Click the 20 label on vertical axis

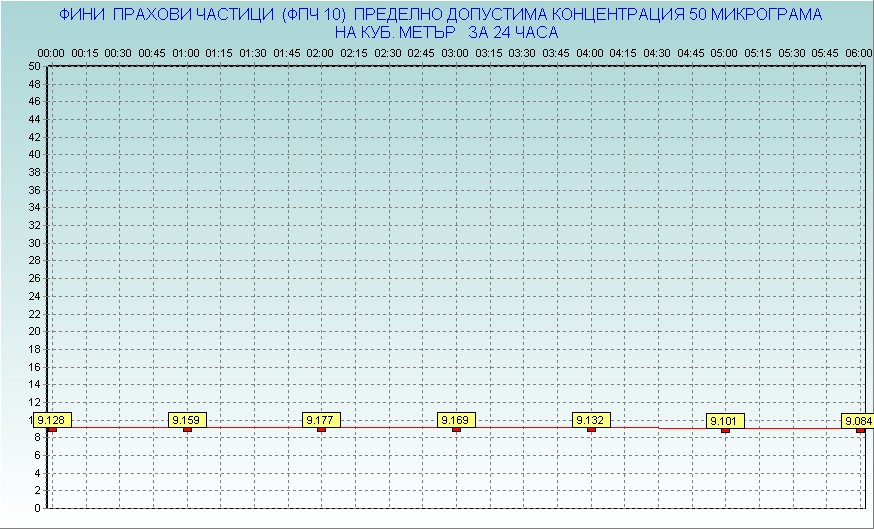(x=34, y=331)
